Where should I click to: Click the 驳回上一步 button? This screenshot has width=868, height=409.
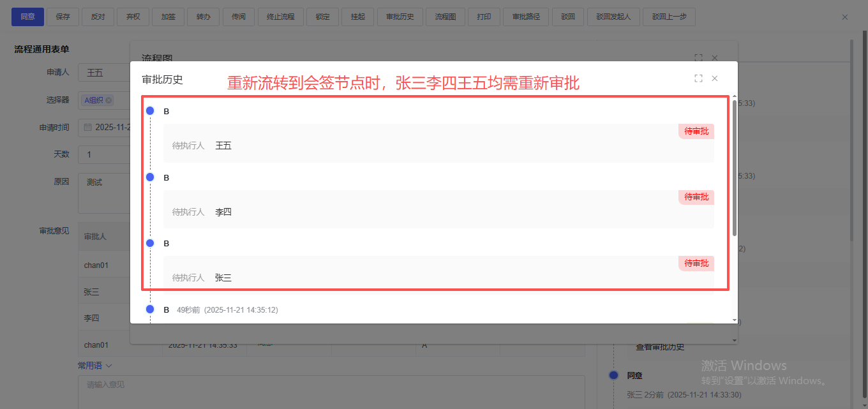[x=669, y=17]
